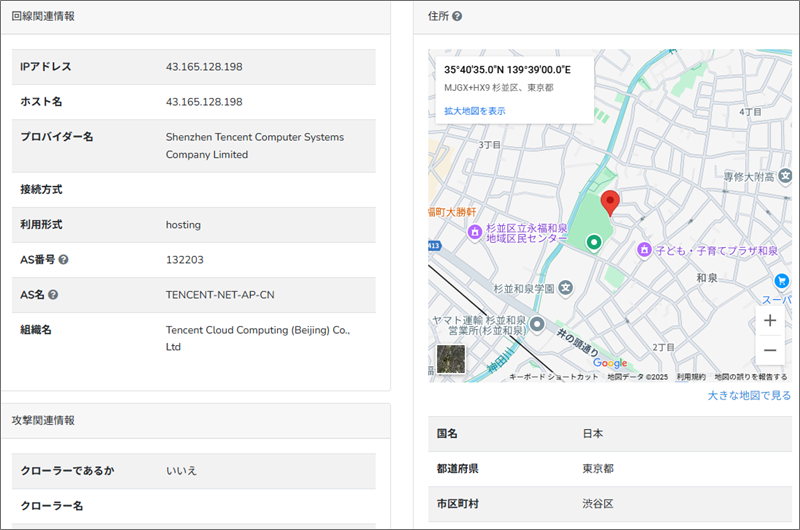800x530 pixels.
Task: Zoom in the map with plus button
Action: [770, 320]
